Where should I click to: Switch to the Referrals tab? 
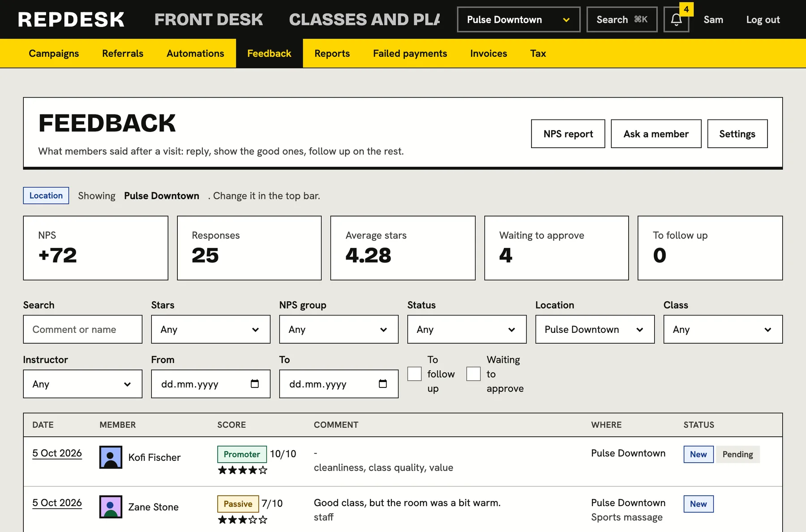tap(123, 53)
